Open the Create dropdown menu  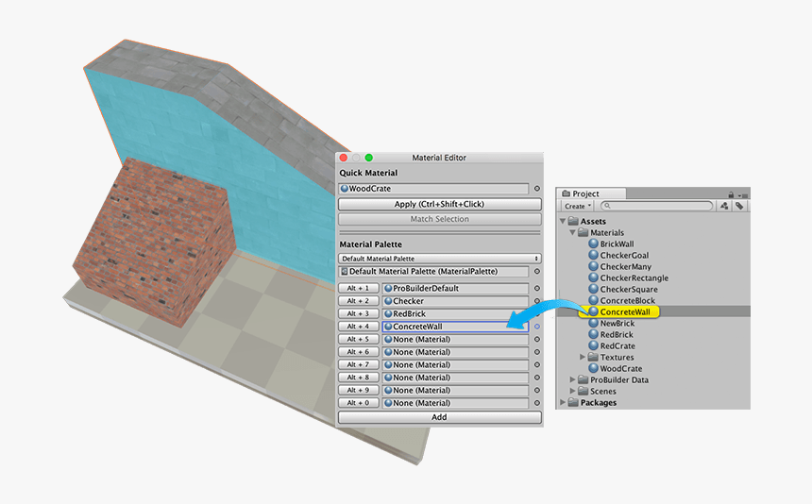[577, 206]
